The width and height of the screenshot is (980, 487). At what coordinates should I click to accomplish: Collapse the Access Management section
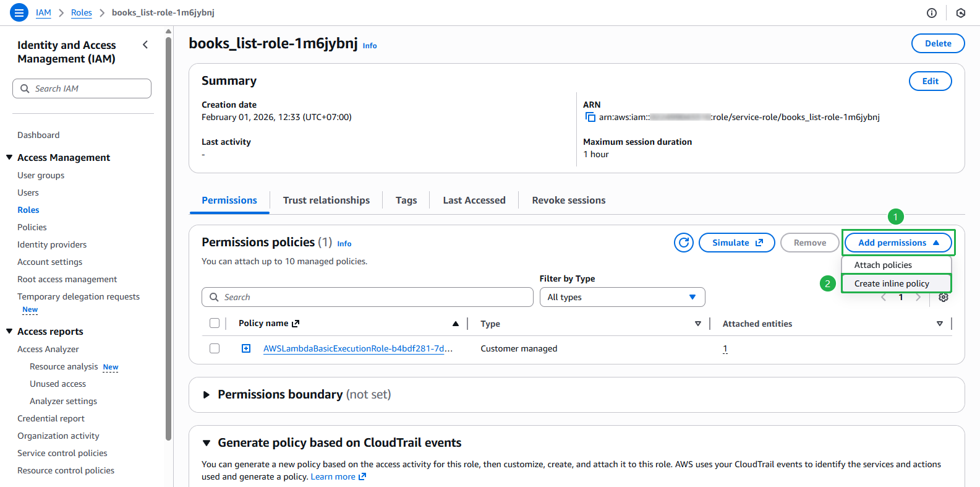9,157
